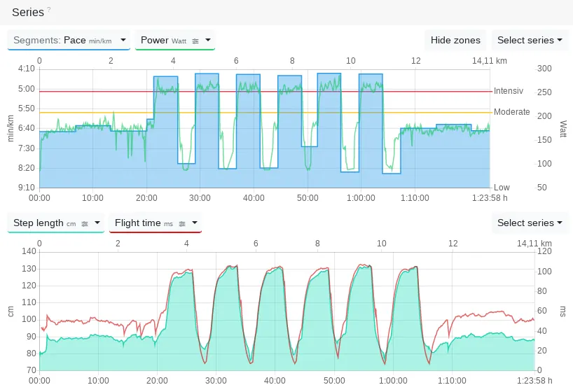Viewport: 573px width, 392px height.
Task: Click the 30:00 tick on upper chart
Action: (x=200, y=198)
